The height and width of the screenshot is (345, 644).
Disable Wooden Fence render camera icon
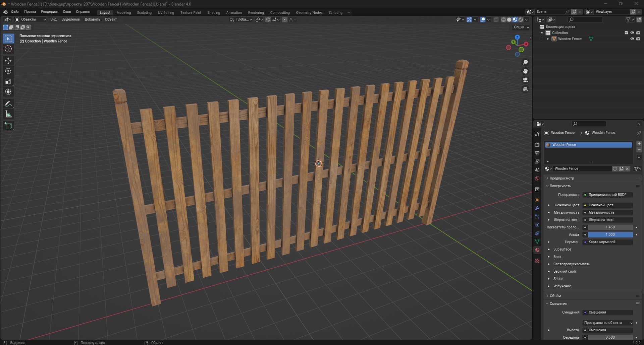(638, 39)
